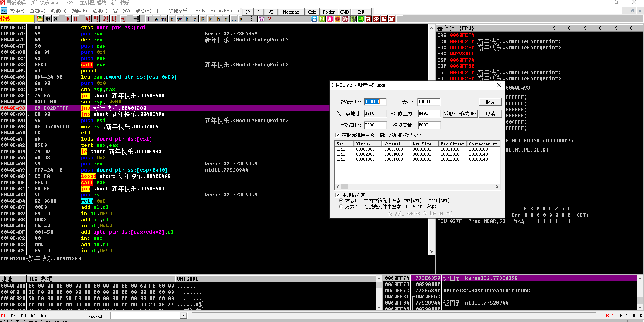Select the UPX1 section row

pyautogui.click(x=417, y=154)
